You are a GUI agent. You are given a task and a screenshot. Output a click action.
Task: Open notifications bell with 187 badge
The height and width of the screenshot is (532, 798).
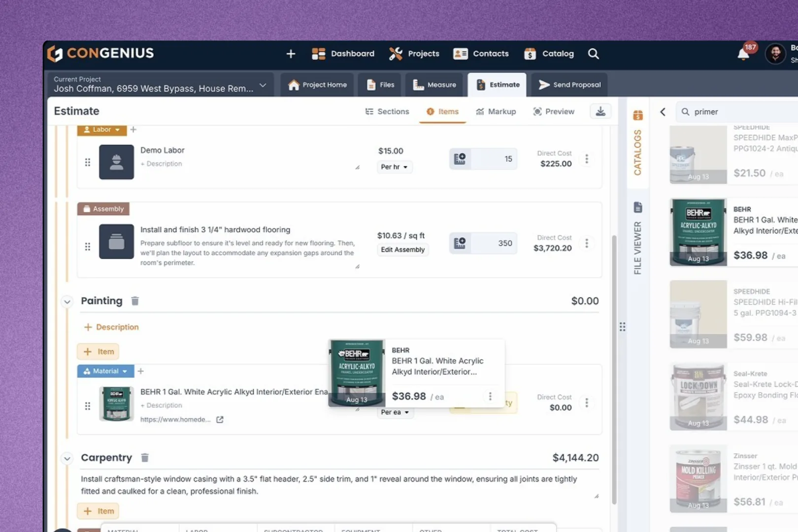[x=744, y=54]
